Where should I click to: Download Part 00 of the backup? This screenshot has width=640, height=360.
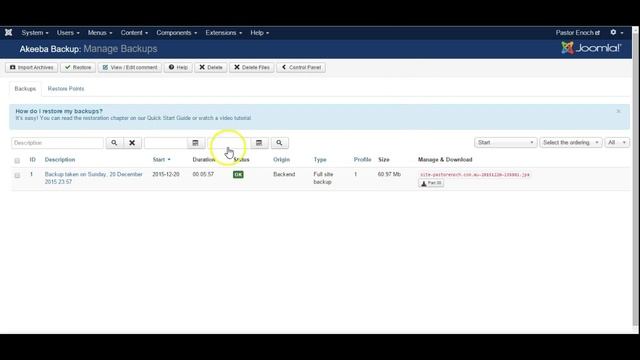click(x=431, y=183)
